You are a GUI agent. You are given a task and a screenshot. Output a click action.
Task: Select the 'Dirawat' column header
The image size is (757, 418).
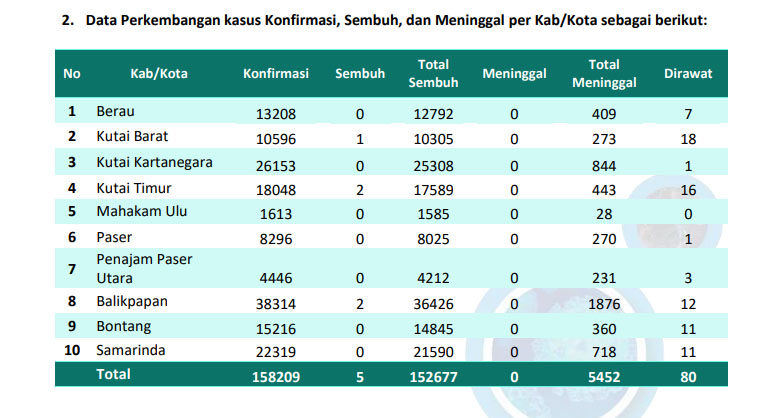coord(688,73)
